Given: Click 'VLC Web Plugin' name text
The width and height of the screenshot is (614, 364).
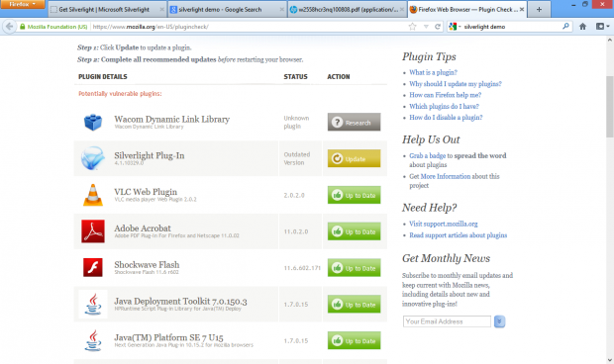Looking at the screenshot, I should pos(146,192).
